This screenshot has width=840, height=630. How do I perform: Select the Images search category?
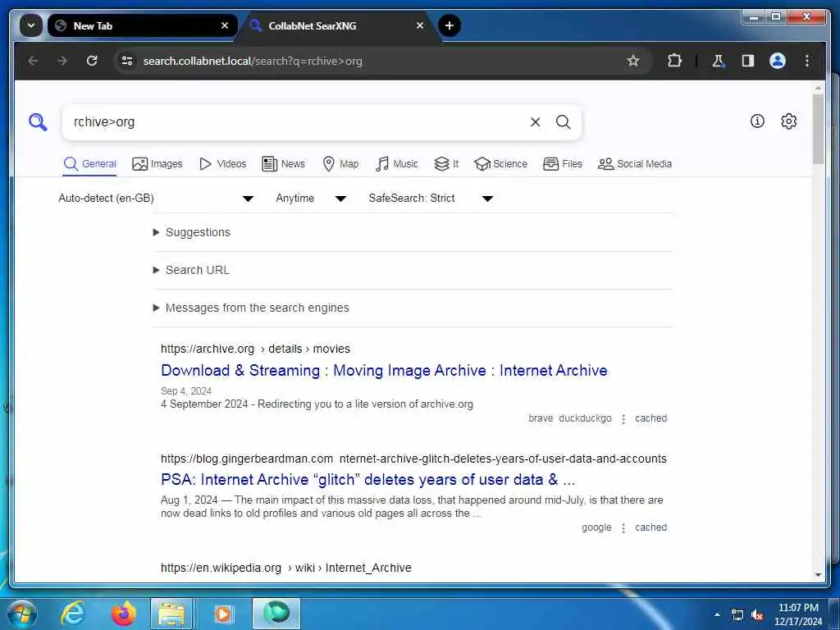pos(157,163)
